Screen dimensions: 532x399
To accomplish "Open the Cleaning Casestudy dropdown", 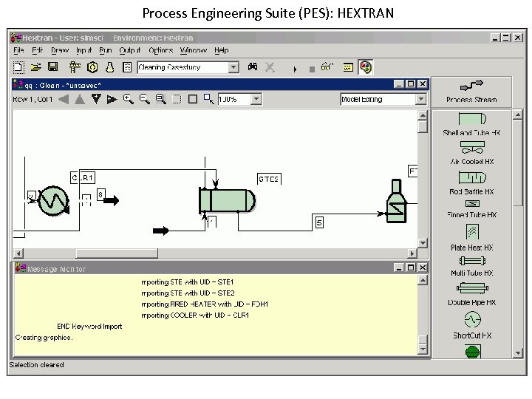I will coord(233,67).
